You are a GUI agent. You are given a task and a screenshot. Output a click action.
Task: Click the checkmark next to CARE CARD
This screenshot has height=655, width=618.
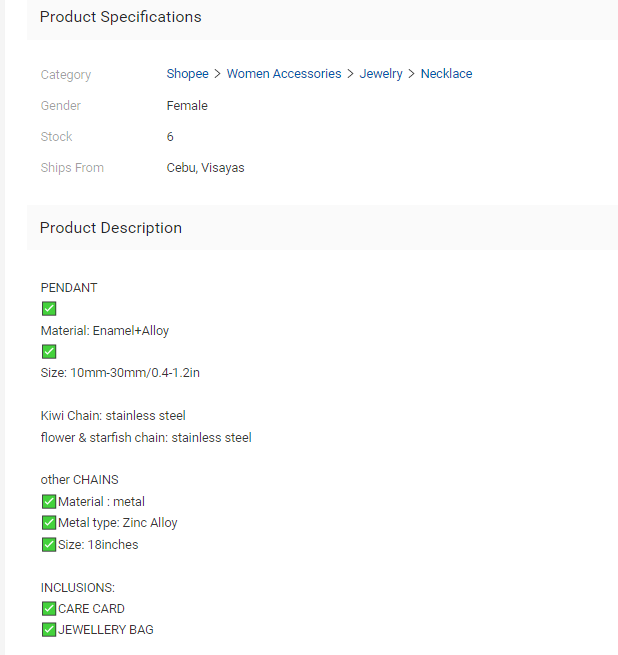pyautogui.click(x=49, y=609)
